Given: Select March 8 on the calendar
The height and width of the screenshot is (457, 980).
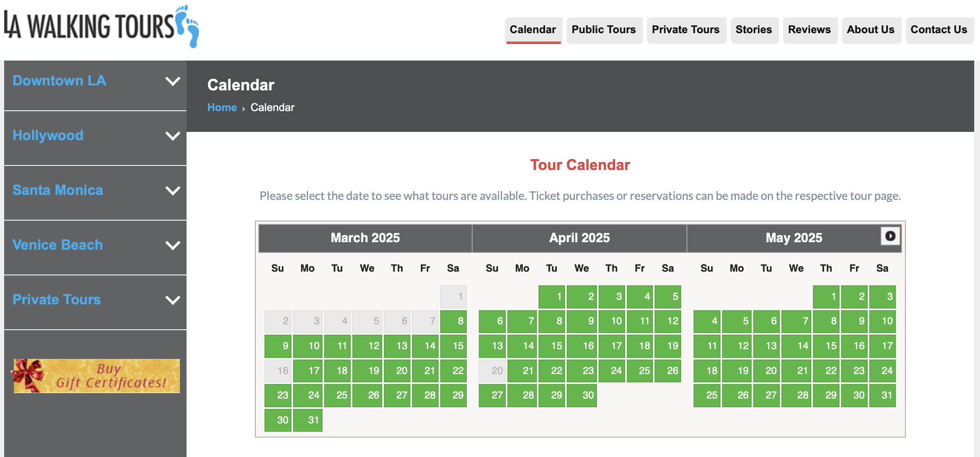Looking at the screenshot, I should [454, 321].
